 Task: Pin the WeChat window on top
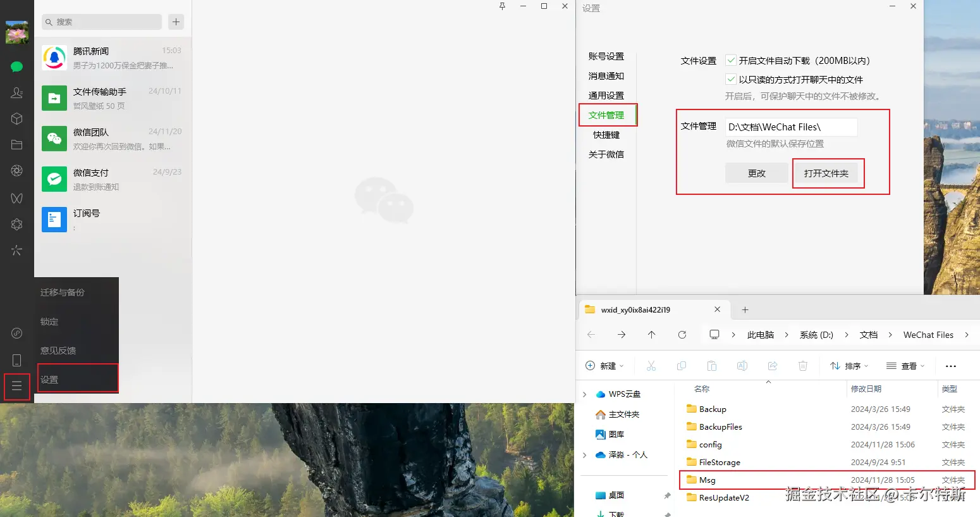502,6
